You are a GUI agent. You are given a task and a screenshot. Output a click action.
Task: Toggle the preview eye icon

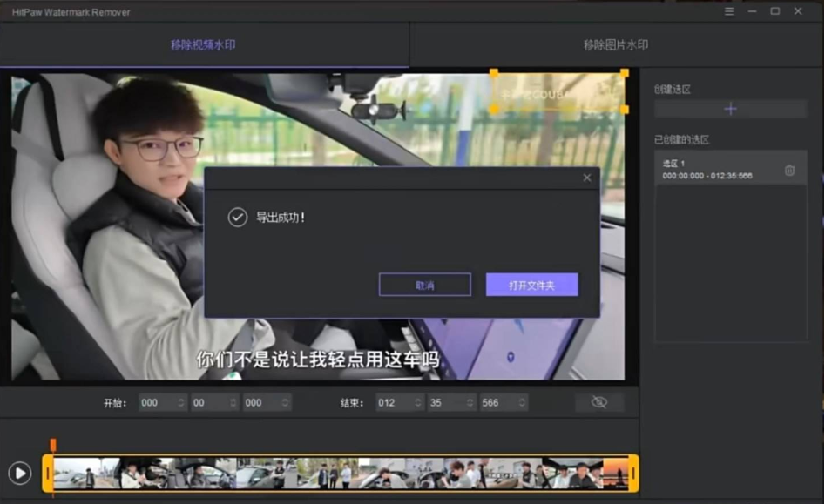tap(598, 402)
